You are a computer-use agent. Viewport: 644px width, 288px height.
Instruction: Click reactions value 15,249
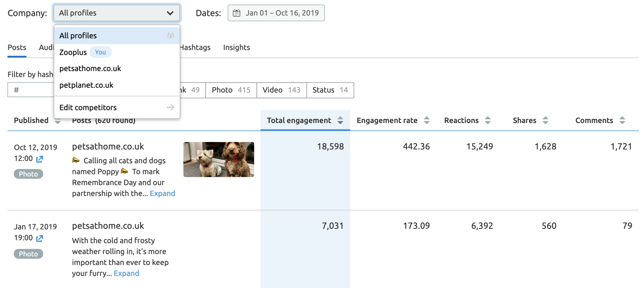click(x=480, y=147)
